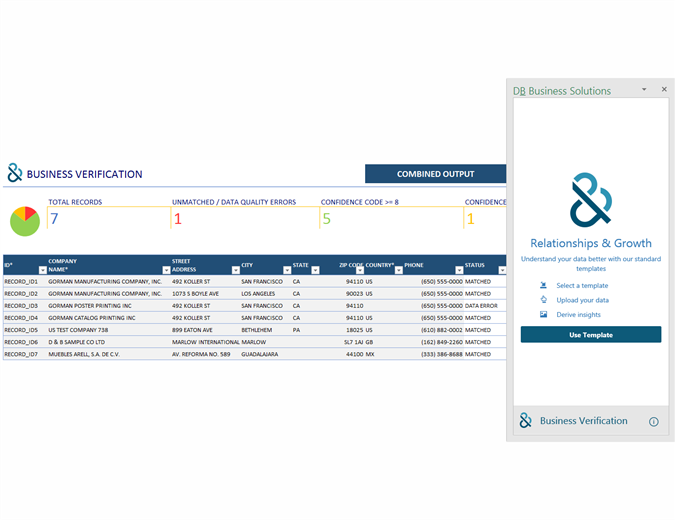The image size is (675, 520).
Task: Click the RECORD_ID4 cell
Action: pyautogui.click(x=21, y=318)
